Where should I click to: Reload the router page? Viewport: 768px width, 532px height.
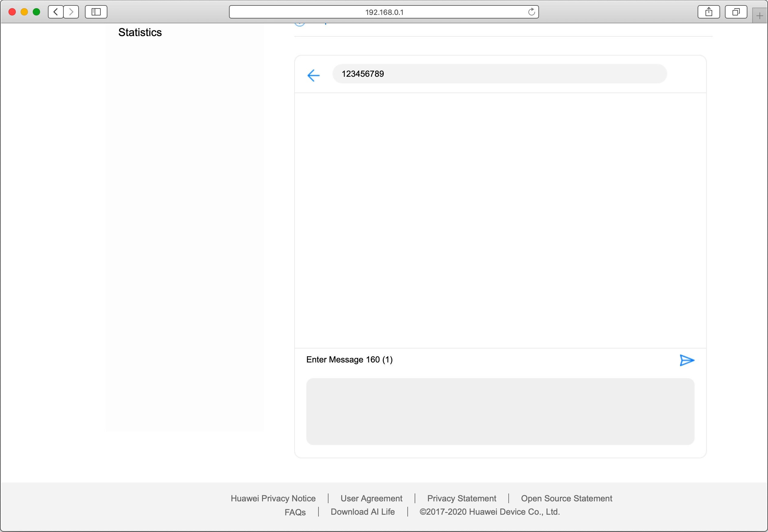click(531, 12)
